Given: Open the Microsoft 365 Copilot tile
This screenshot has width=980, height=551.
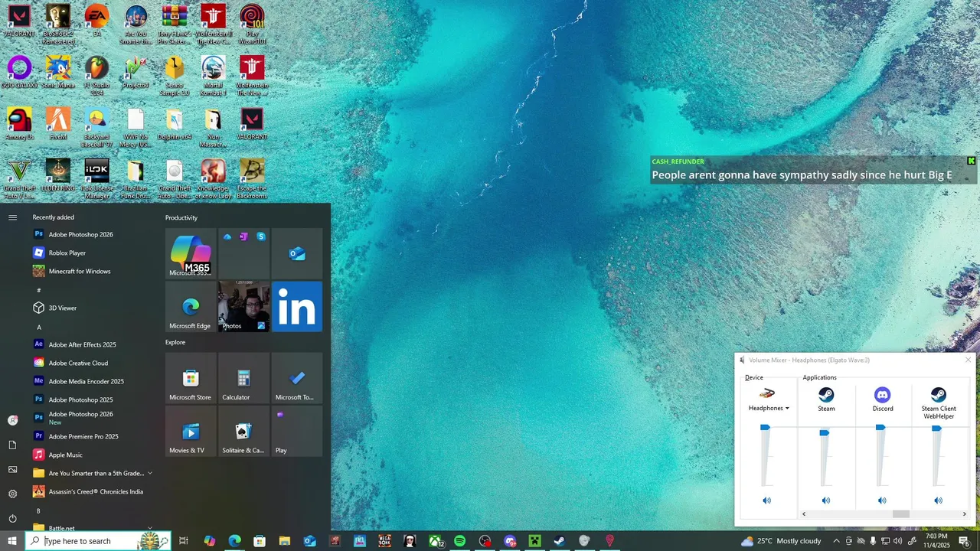Looking at the screenshot, I should (191, 253).
